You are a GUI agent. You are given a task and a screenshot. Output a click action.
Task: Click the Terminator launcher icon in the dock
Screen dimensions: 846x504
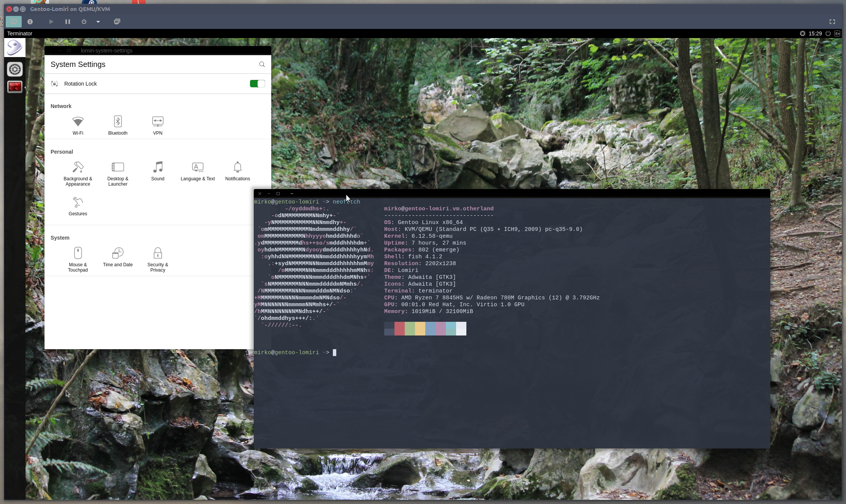pos(15,87)
